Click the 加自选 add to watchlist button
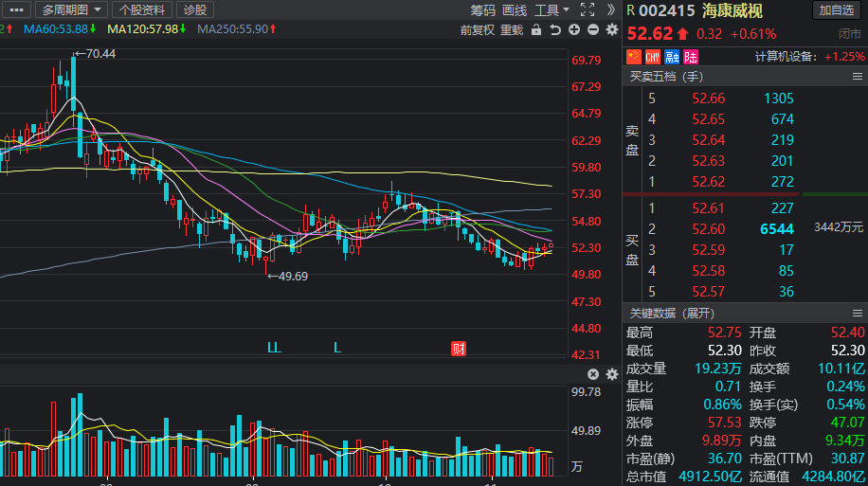Viewport: 868px width, 486px height. (x=837, y=10)
